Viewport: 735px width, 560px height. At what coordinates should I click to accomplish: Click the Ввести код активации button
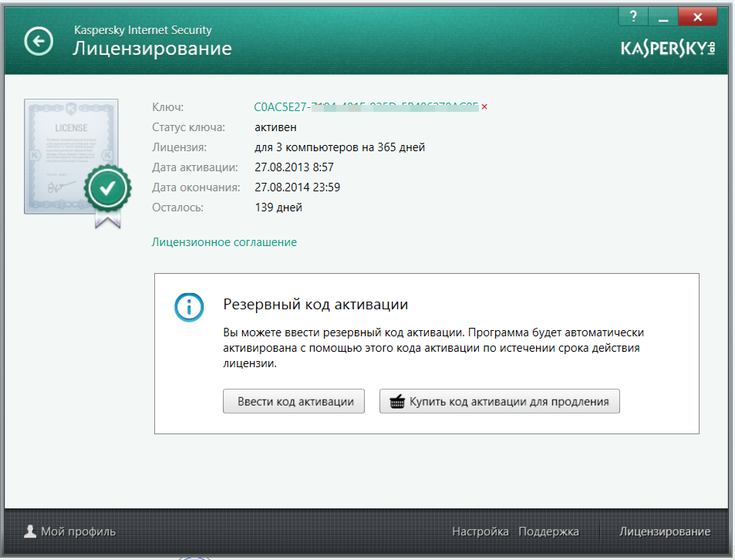(294, 402)
